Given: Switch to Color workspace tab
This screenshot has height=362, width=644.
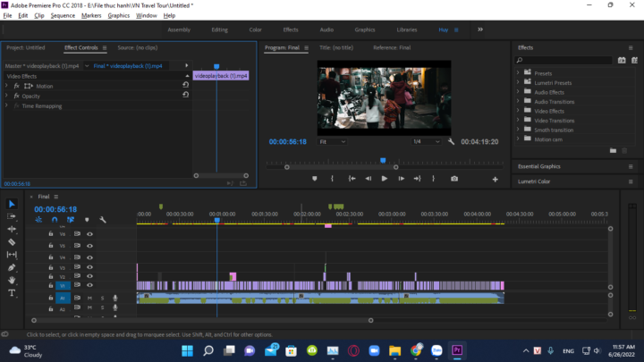Looking at the screenshot, I should tap(255, 29).
